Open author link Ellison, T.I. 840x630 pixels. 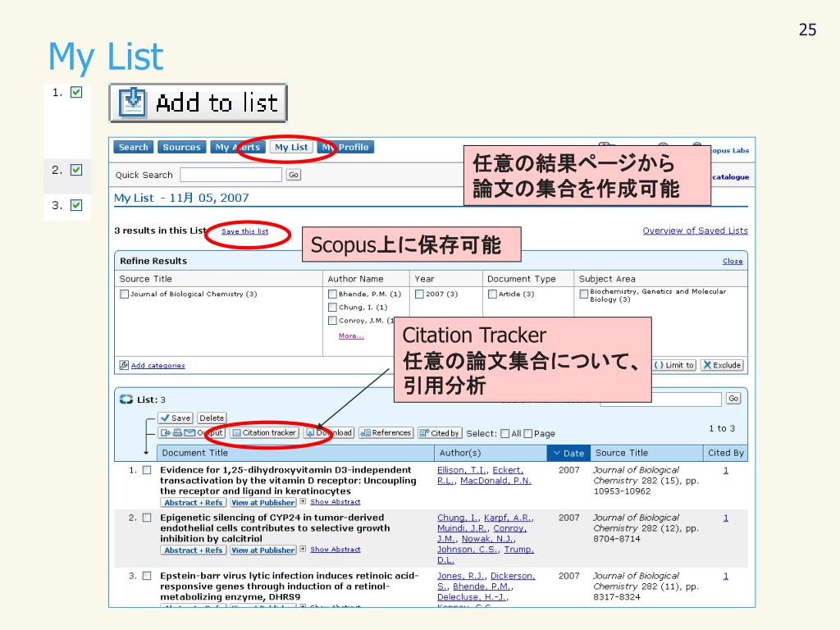click(462, 470)
